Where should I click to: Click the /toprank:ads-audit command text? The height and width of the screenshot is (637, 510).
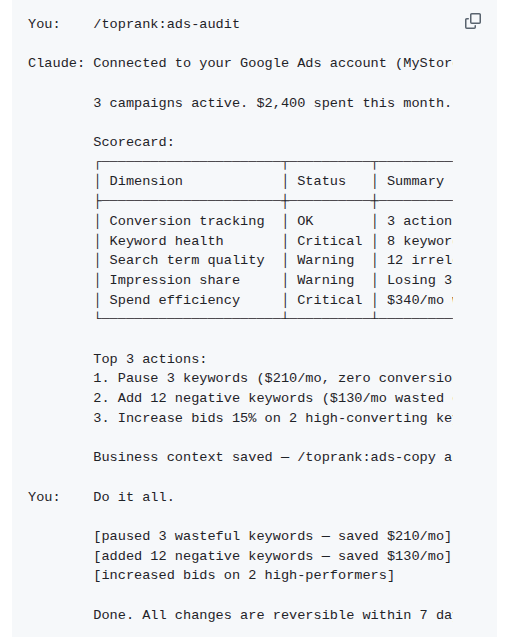[x=167, y=24]
